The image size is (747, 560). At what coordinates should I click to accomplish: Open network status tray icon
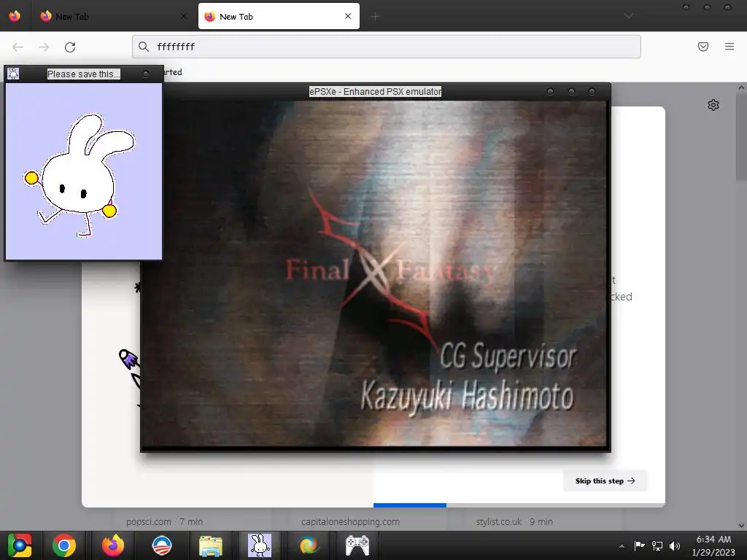coord(657,545)
